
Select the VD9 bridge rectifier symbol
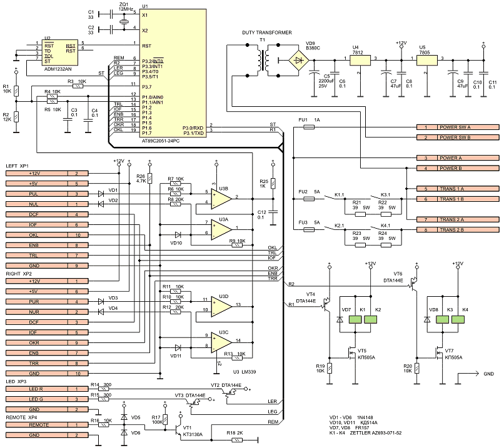[301, 60]
